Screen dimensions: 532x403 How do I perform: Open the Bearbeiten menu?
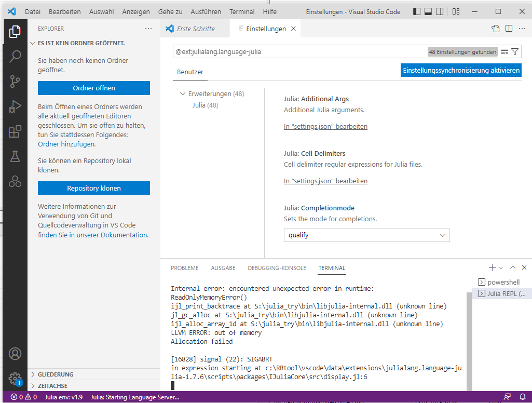[x=65, y=11]
